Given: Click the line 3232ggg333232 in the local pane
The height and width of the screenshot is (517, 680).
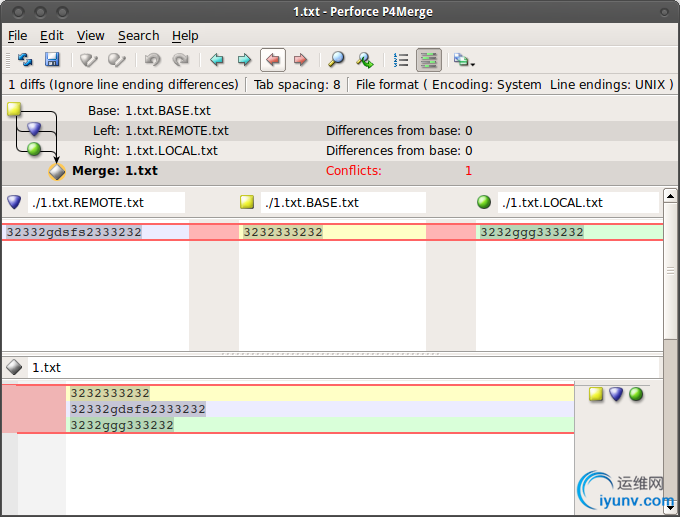Looking at the screenshot, I should 569,232.
